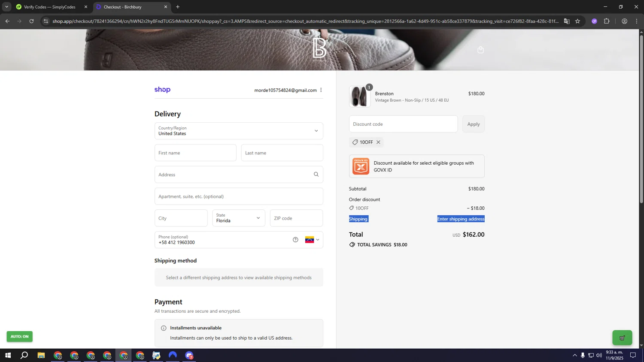This screenshot has width=644, height=362.
Task: Open the translate page icon in address bar
Action: 567,21
